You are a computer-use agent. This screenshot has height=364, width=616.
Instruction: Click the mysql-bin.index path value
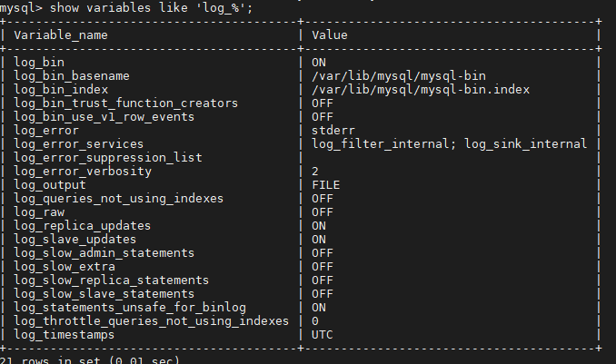[x=421, y=90]
